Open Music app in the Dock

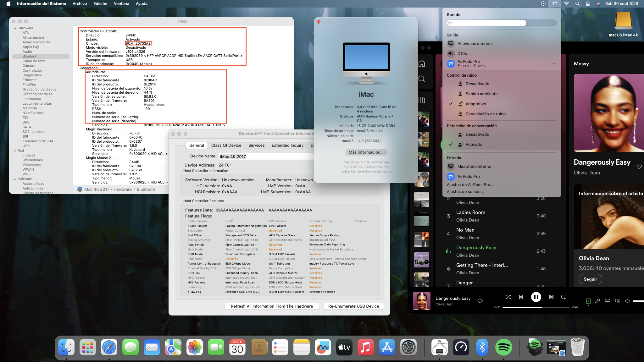[x=366, y=347]
